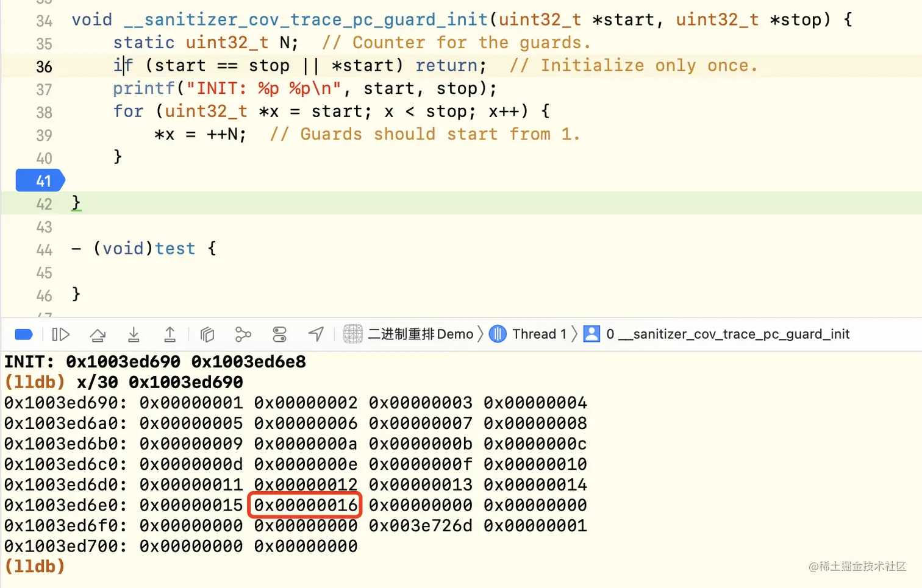The width and height of the screenshot is (922, 588).
Task: Click the value 0x00000010 in the memory dump
Action: pos(535,464)
